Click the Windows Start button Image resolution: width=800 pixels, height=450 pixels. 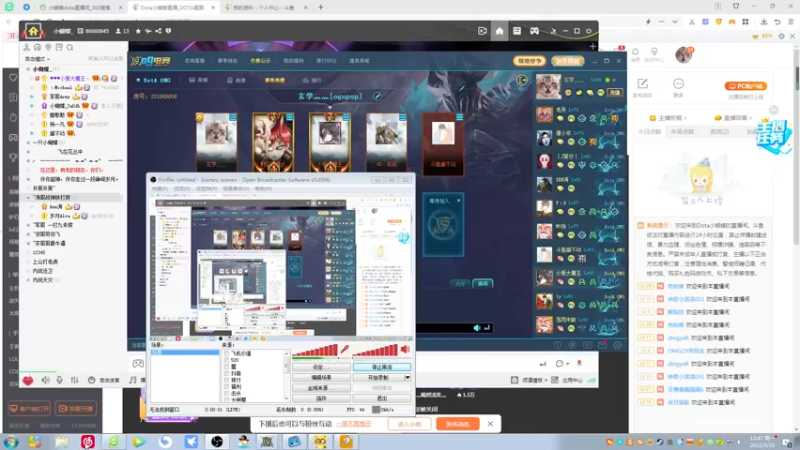[x=11, y=441]
